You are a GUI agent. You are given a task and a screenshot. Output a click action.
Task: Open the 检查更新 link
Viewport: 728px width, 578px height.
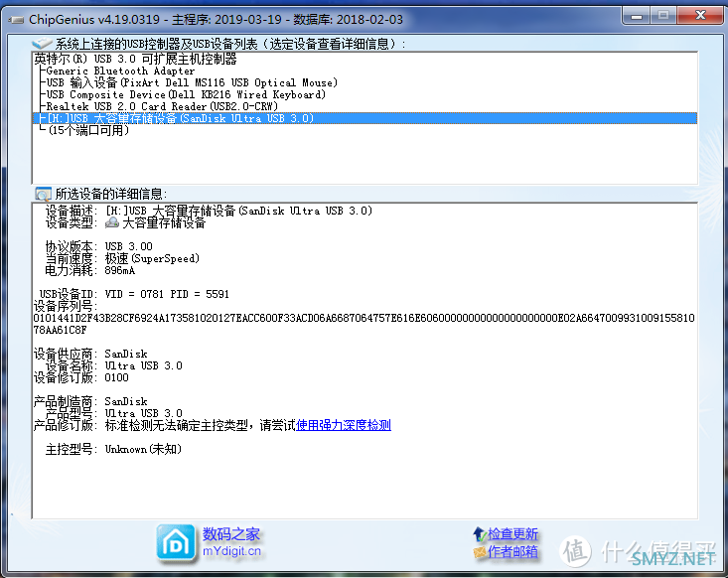click(512, 534)
